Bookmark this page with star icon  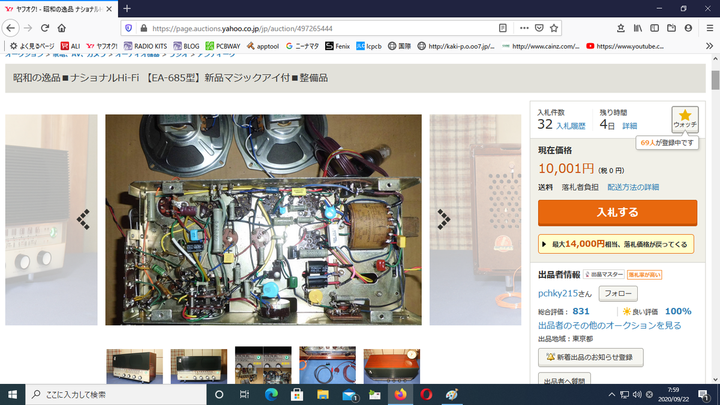554,28
